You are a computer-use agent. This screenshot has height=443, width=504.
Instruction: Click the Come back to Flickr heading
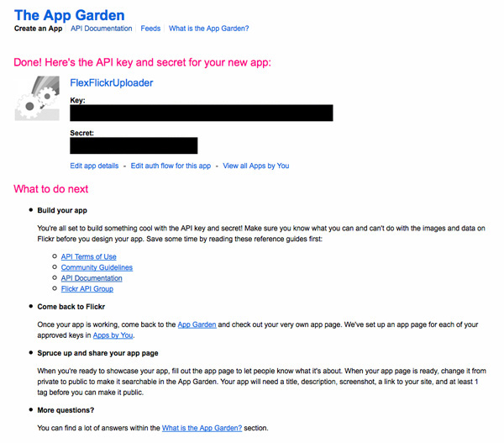coord(71,307)
